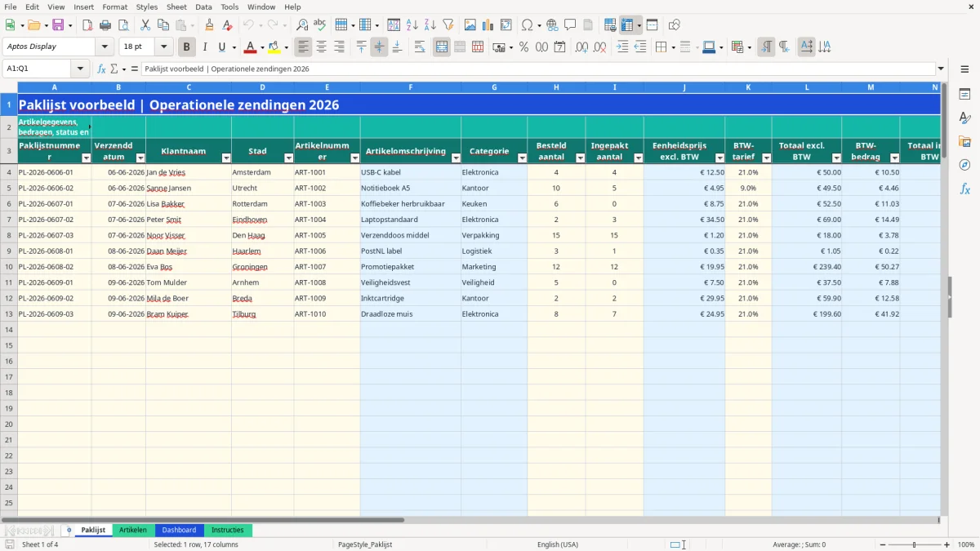Open Find and Replace icon

[x=302, y=25]
